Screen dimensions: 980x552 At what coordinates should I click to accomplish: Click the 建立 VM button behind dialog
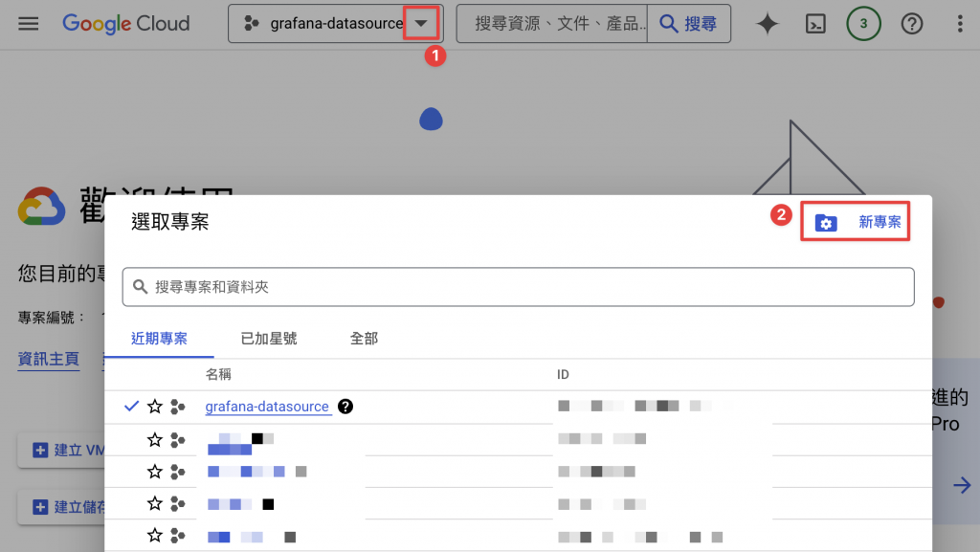[61, 451]
